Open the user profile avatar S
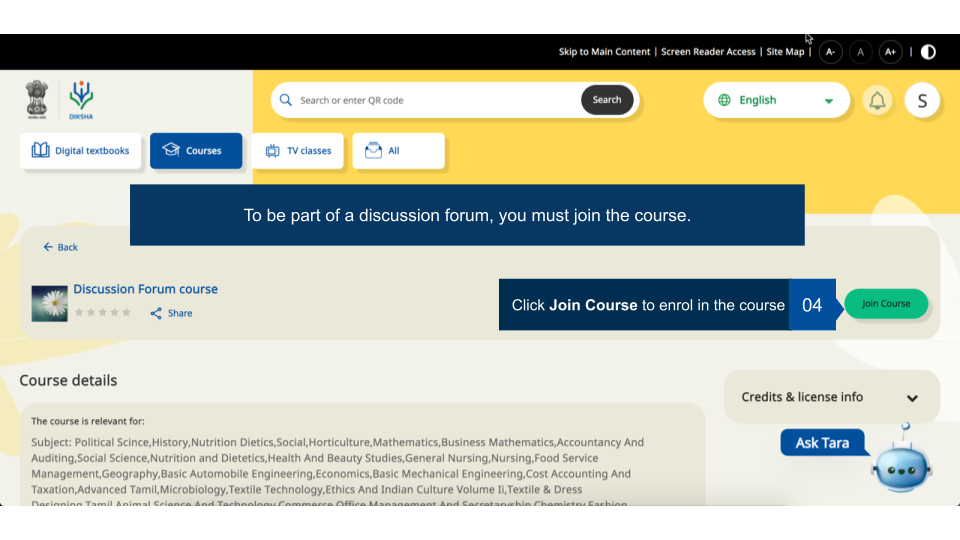The height and width of the screenshot is (540, 960). pyautogui.click(x=921, y=100)
